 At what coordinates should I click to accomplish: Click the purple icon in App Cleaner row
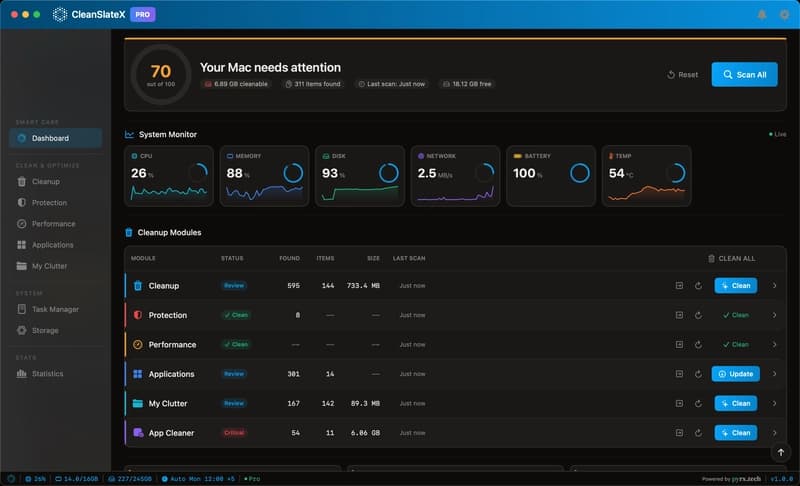(138, 432)
